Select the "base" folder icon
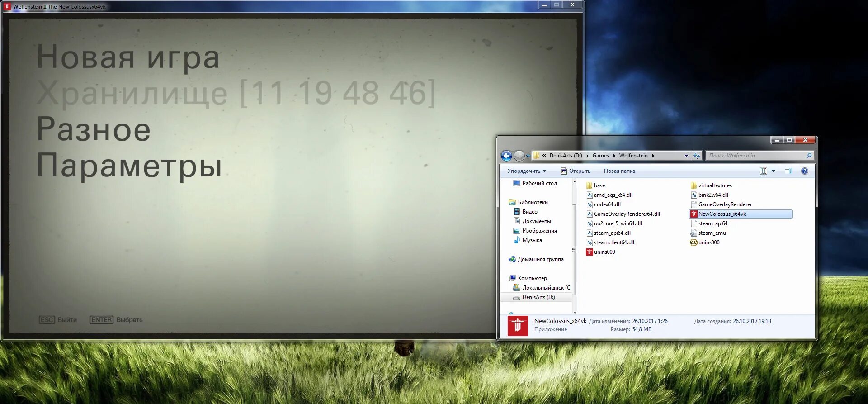The height and width of the screenshot is (404, 868). 590,185
